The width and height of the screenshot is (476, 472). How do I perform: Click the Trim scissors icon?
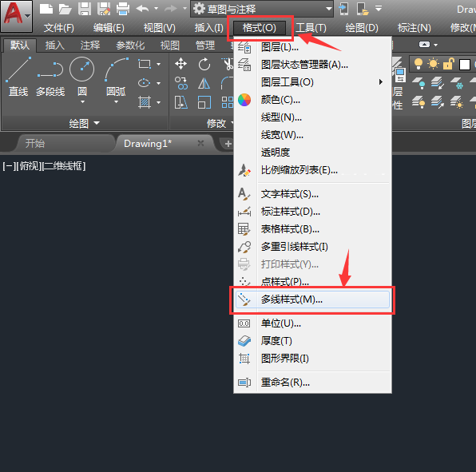(228, 64)
